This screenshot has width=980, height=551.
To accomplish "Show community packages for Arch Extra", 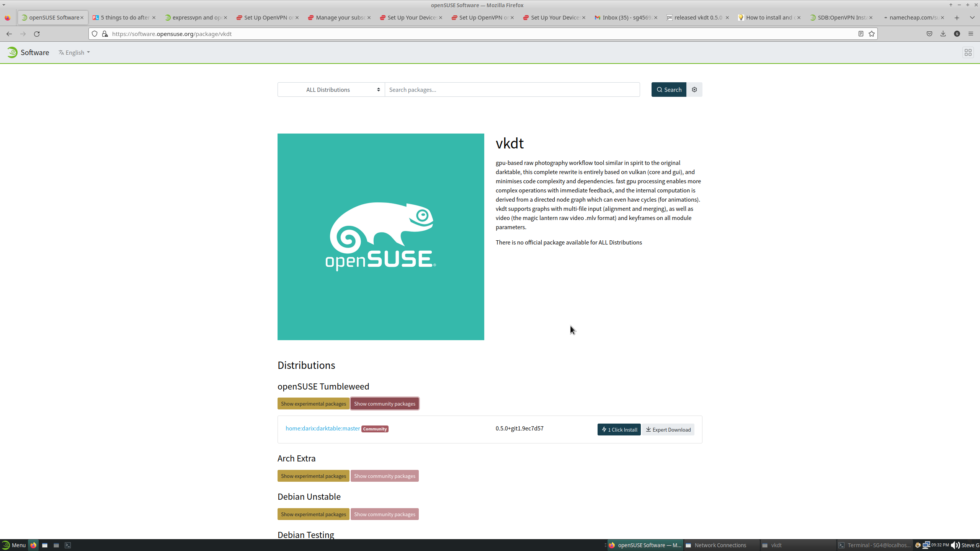I will tap(385, 476).
